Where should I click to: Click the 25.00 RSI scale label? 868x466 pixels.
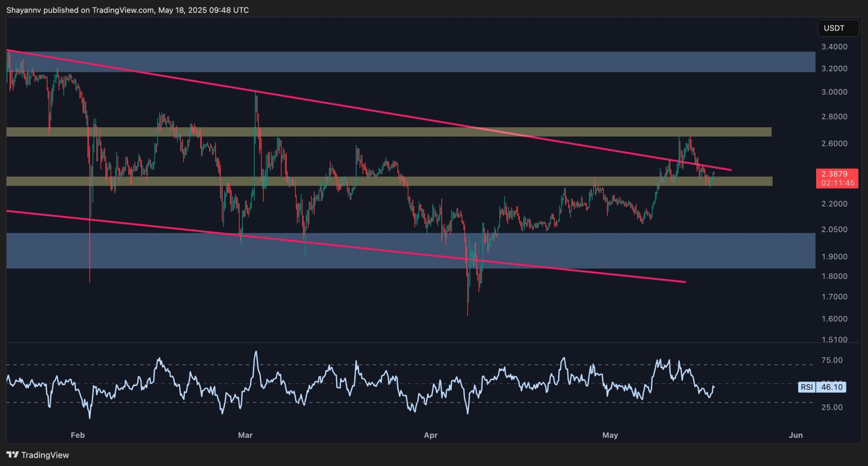pyautogui.click(x=832, y=407)
